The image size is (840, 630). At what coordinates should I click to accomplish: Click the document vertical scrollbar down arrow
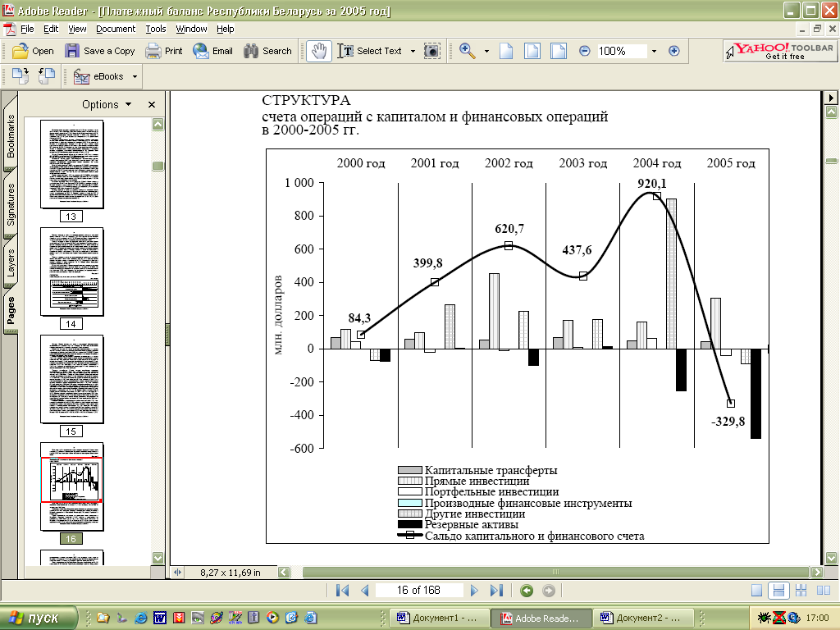(832, 558)
